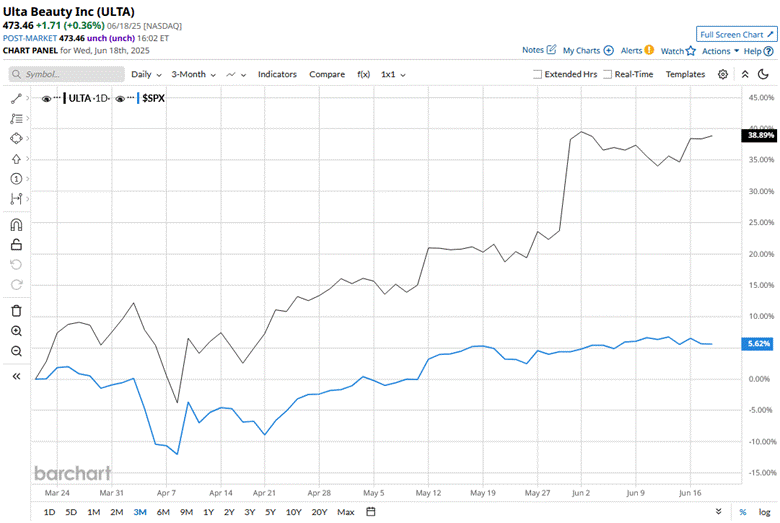
Task: Delete drawings with the trash icon
Action: click(16, 311)
